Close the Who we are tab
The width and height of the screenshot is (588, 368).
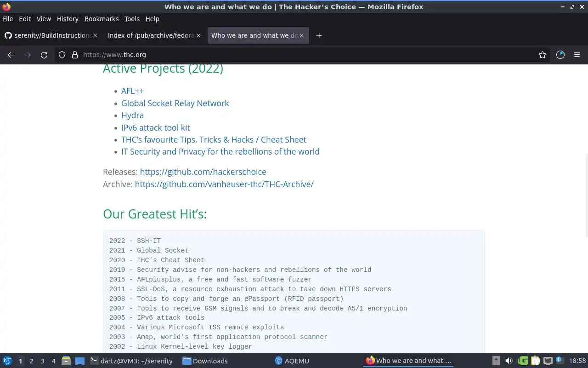tap(302, 35)
